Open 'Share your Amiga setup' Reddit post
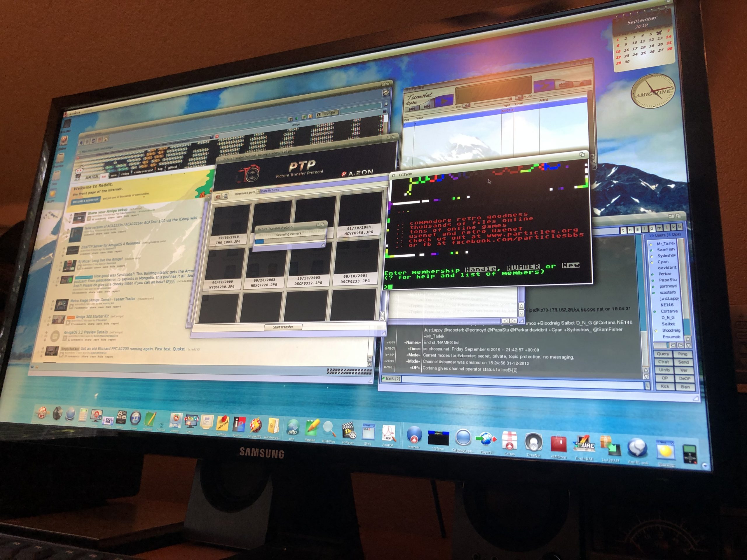Screen dimensions: 747x560 (108, 212)
